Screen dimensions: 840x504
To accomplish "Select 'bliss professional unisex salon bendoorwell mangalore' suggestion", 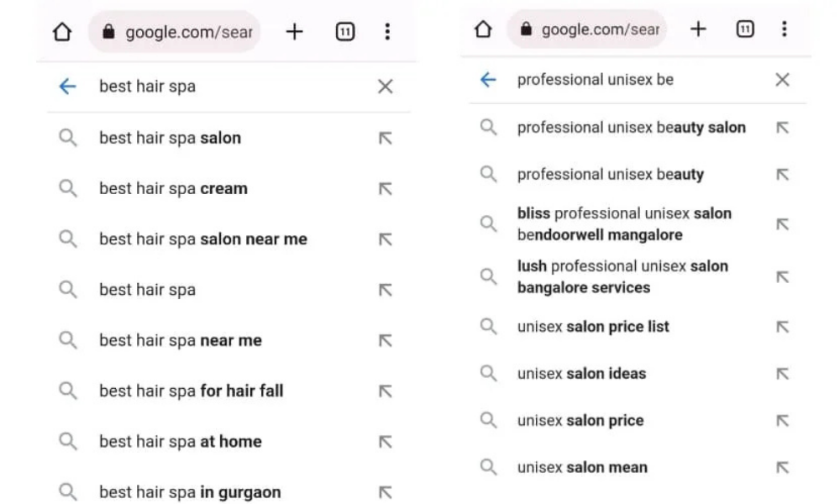I will coord(624,224).
